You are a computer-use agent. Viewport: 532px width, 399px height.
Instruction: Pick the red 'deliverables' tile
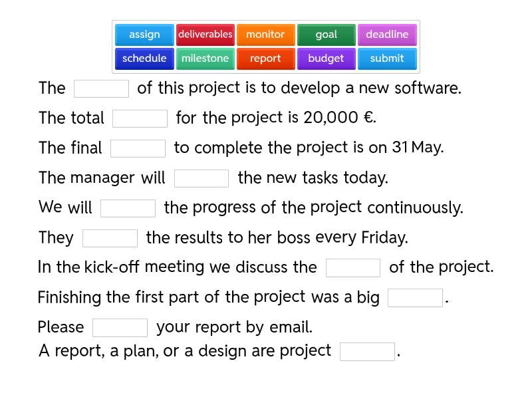205,35
